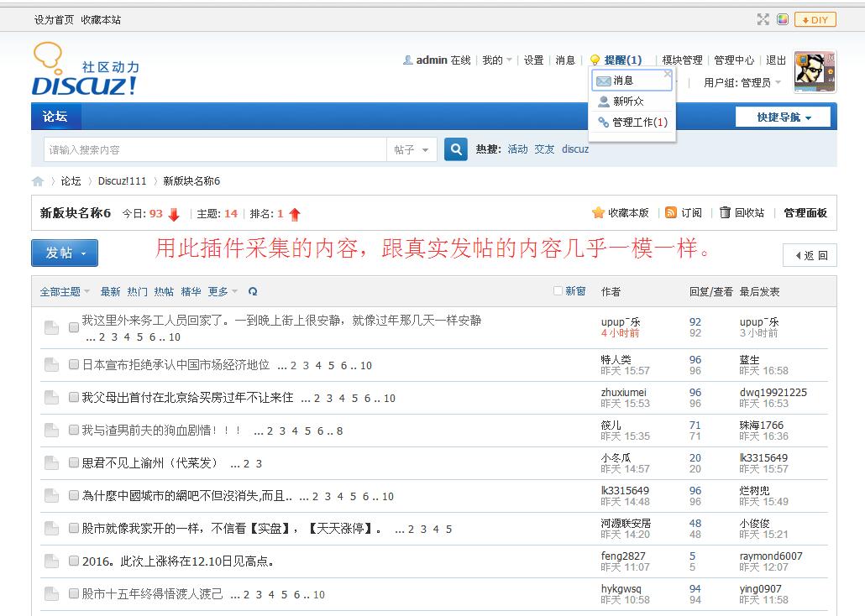The height and width of the screenshot is (616, 865).
Task: Click the 回收站 trash icon
Action: pyautogui.click(x=725, y=212)
